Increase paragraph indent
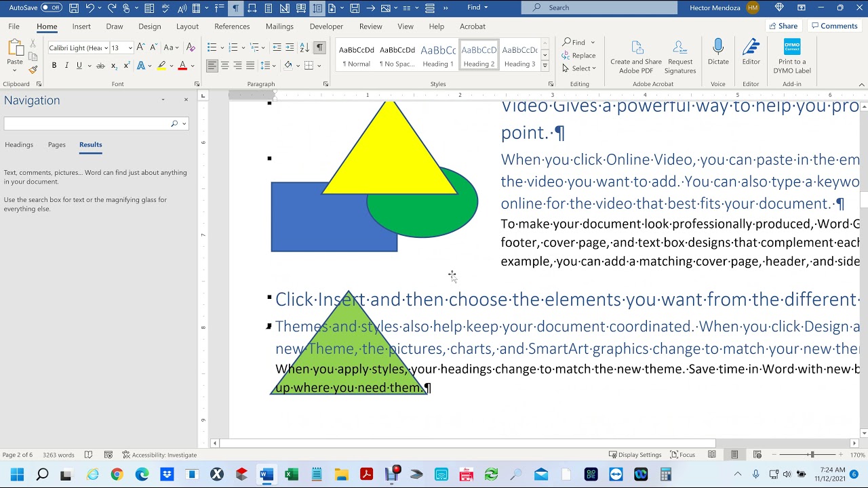The height and width of the screenshot is (488, 868). click(290, 47)
